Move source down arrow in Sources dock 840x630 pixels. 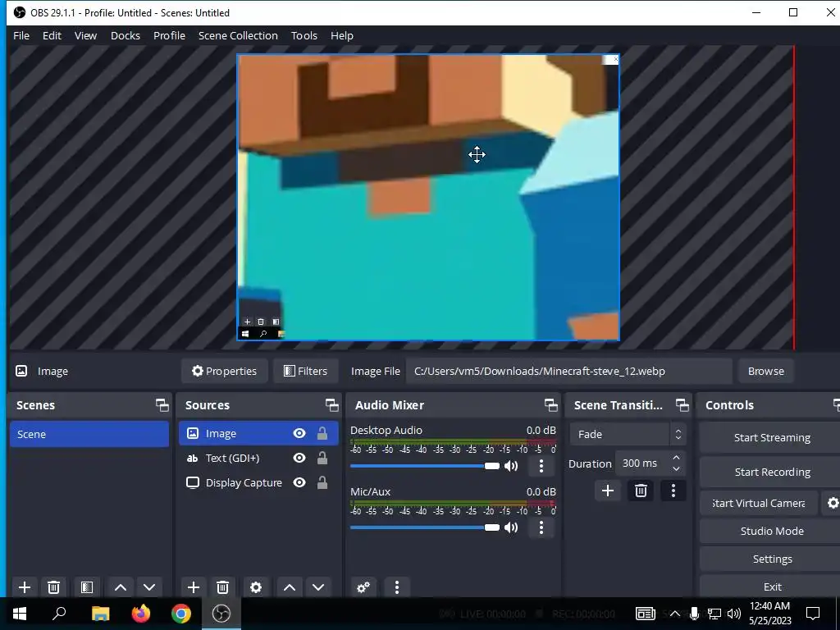tap(318, 587)
